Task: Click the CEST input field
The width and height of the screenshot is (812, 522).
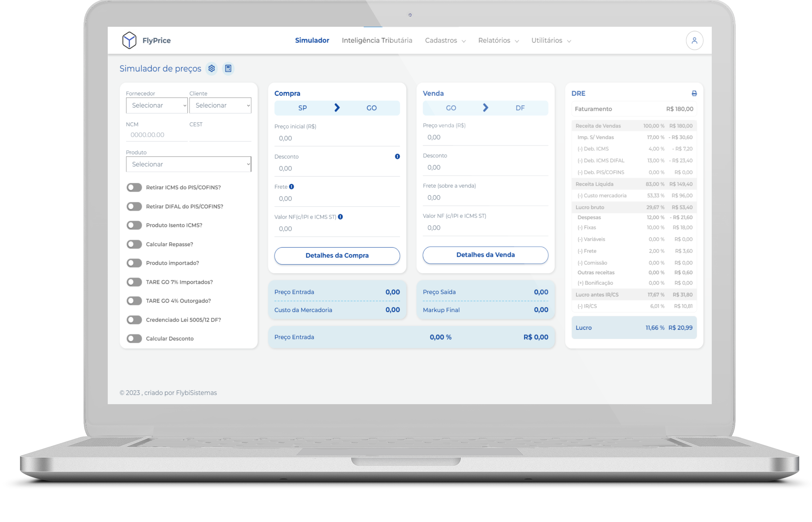Action: coord(220,135)
